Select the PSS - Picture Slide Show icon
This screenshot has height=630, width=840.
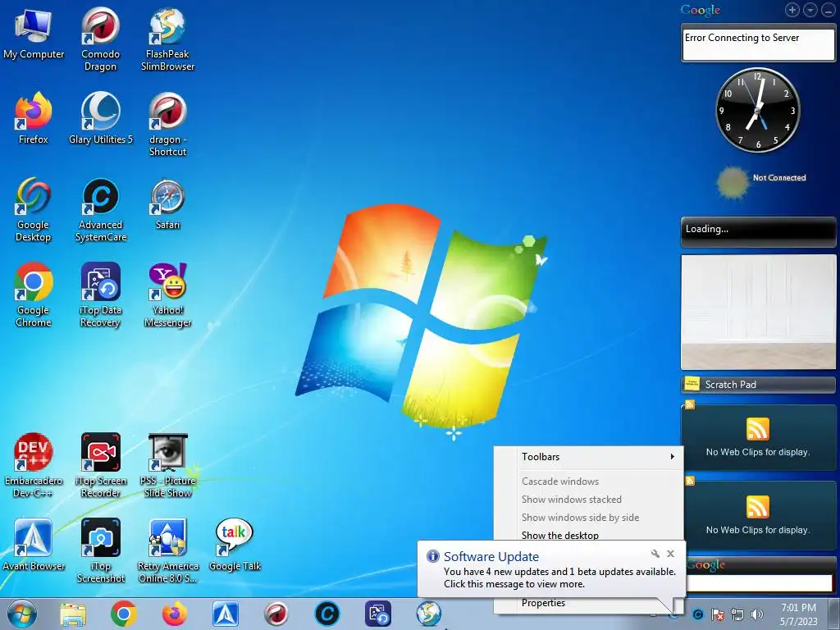(167, 465)
